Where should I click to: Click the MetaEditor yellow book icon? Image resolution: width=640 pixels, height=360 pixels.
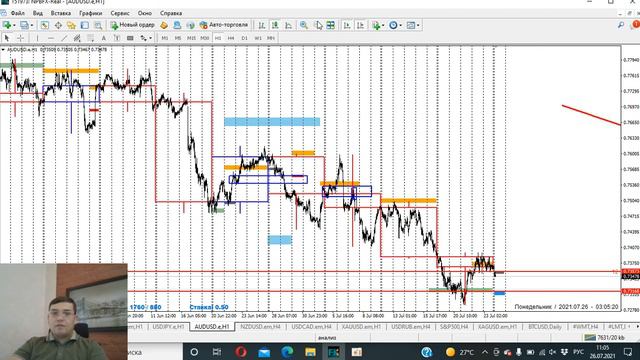tap(164, 25)
